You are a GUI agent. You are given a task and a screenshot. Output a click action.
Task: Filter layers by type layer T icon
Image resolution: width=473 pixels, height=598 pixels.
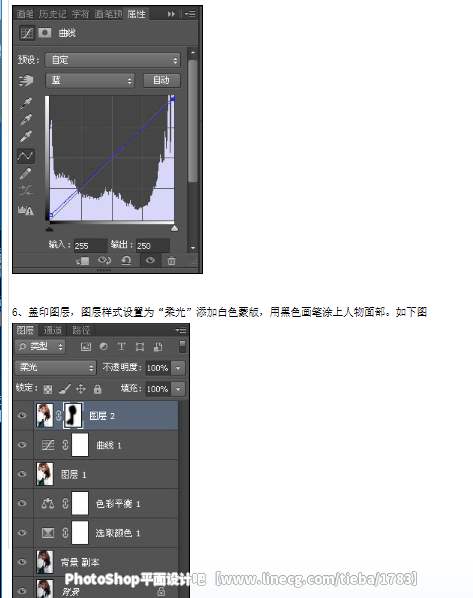point(121,347)
